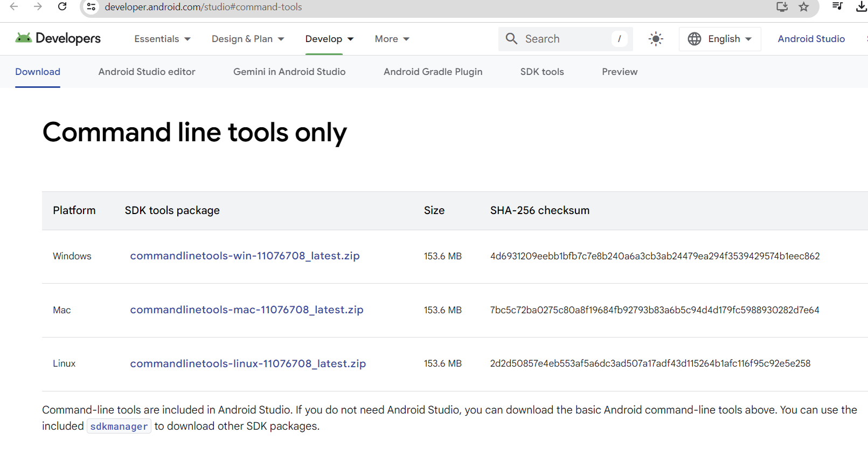This screenshot has height=454, width=868.
Task: Expand the Essentials menu
Action: coord(162,39)
